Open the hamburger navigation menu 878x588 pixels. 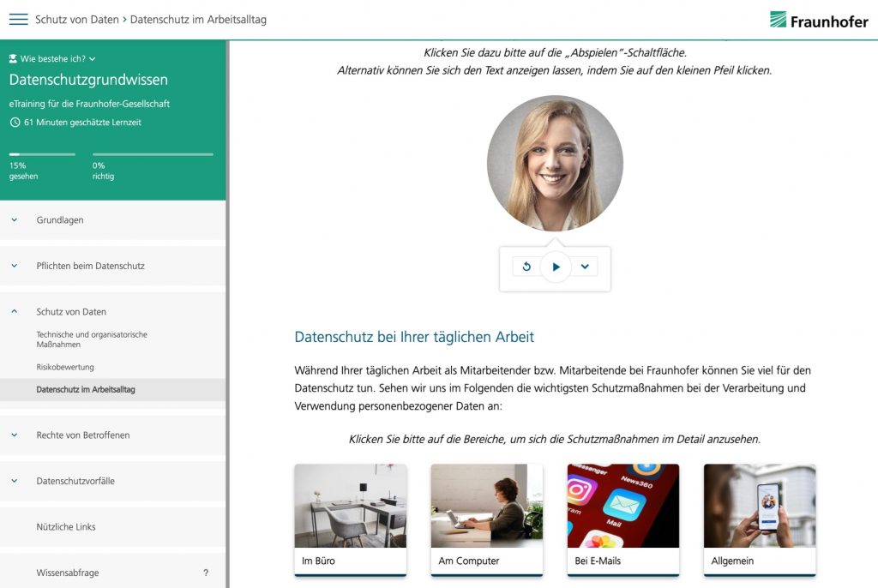coord(18,19)
